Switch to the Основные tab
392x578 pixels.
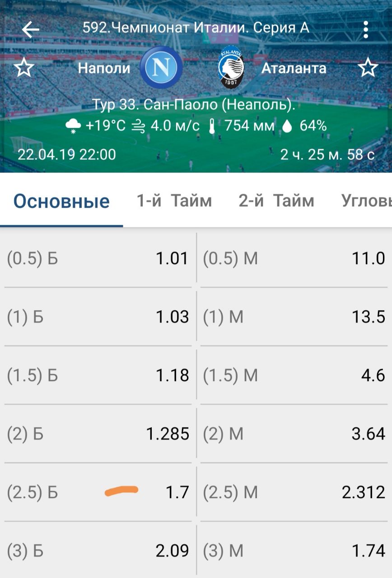point(61,201)
